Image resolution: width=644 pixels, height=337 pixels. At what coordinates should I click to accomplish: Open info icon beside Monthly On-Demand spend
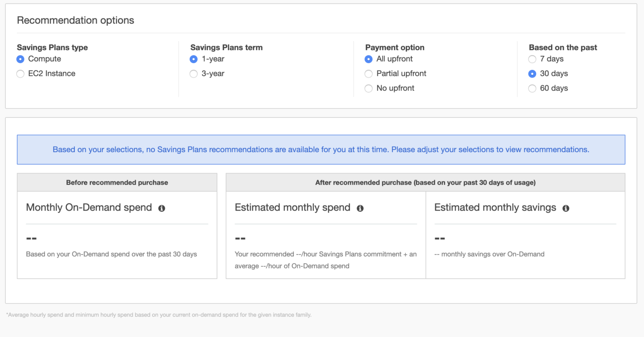[162, 208]
